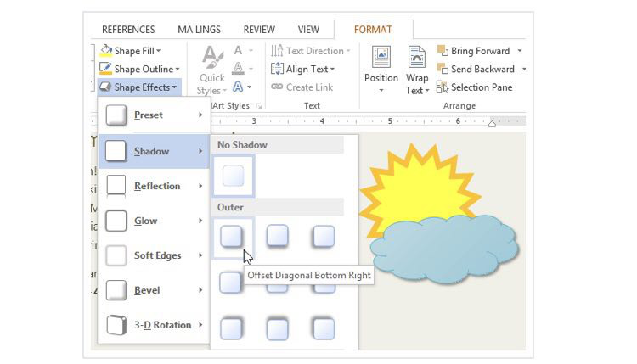
Task: Click the Wrap Text icon
Action: pyautogui.click(x=416, y=58)
